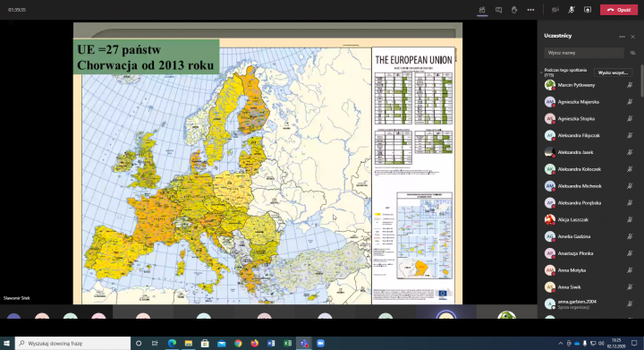Click the Wycisz wszystkich button
644x350 pixels.
click(x=613, y=73)
